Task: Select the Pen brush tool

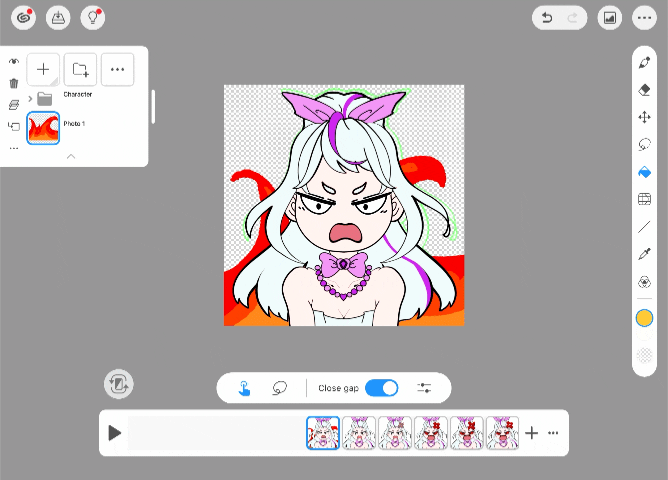Action: pyautogui.click(x=645, y=63)
